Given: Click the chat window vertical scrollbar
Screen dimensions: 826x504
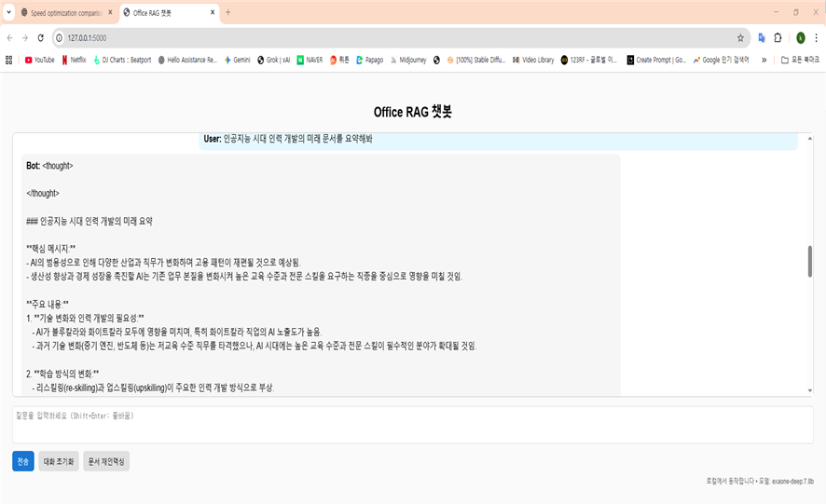Looking at the screenshot, I should click(x=809, y=262).
